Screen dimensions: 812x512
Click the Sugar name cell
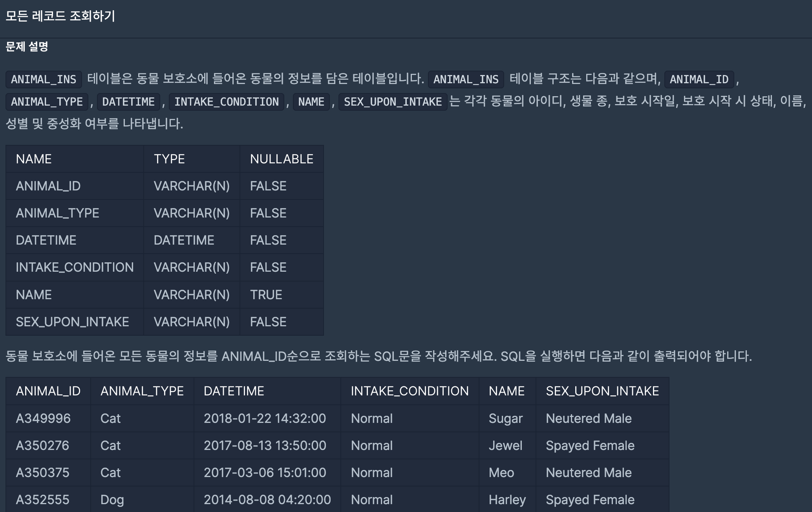click(x=505, y=419)
